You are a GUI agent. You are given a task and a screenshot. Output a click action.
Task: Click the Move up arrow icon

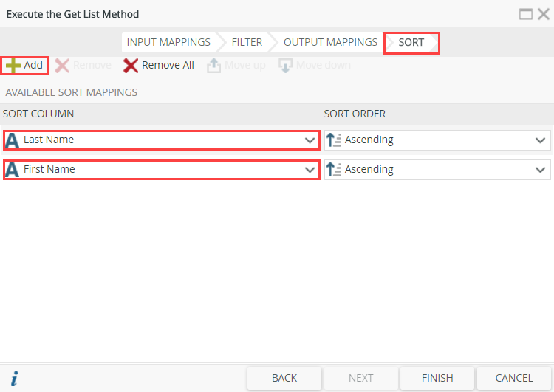[x=213, y=66]
